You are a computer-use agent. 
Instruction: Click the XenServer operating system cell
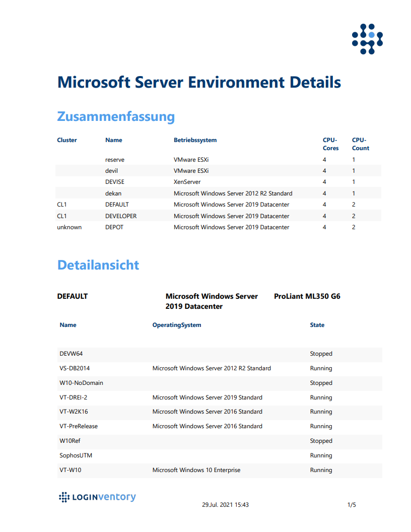point(187,182)
